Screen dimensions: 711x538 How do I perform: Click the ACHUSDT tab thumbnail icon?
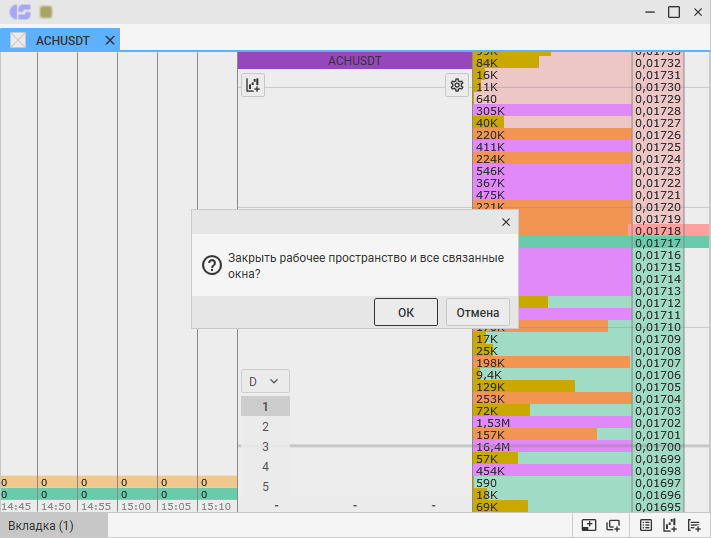tap(18, 40)
